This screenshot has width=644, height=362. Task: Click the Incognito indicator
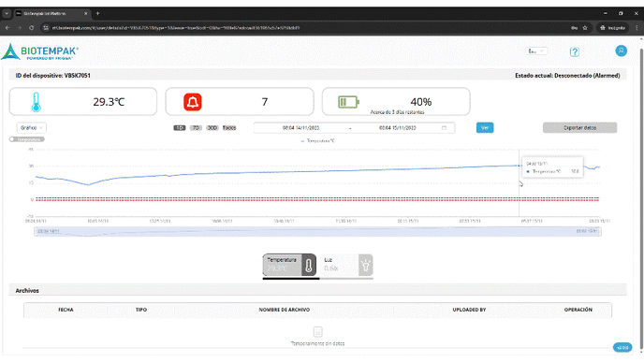click(612, 28)
